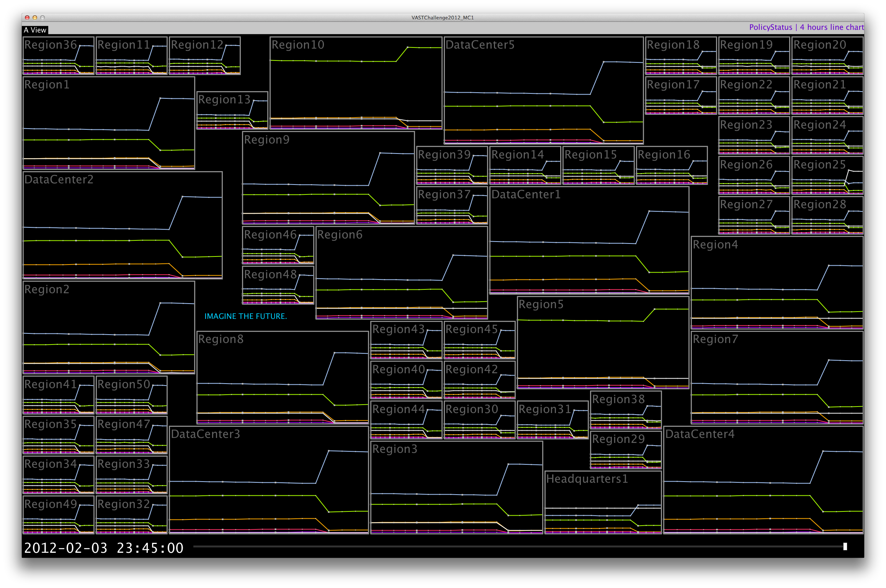The width and height of the screenshot is (886, 588).
Task: Select the Region14 chart panel
Action: click(525, 166)
